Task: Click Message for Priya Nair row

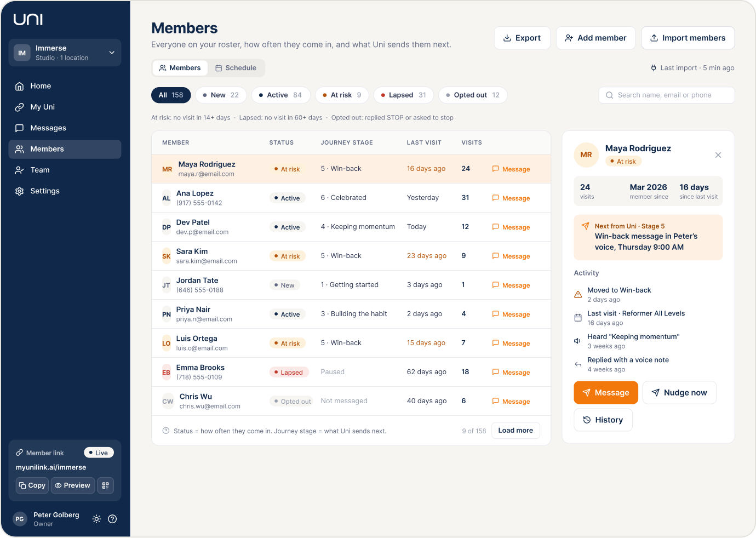Action: tap(511, 314)
